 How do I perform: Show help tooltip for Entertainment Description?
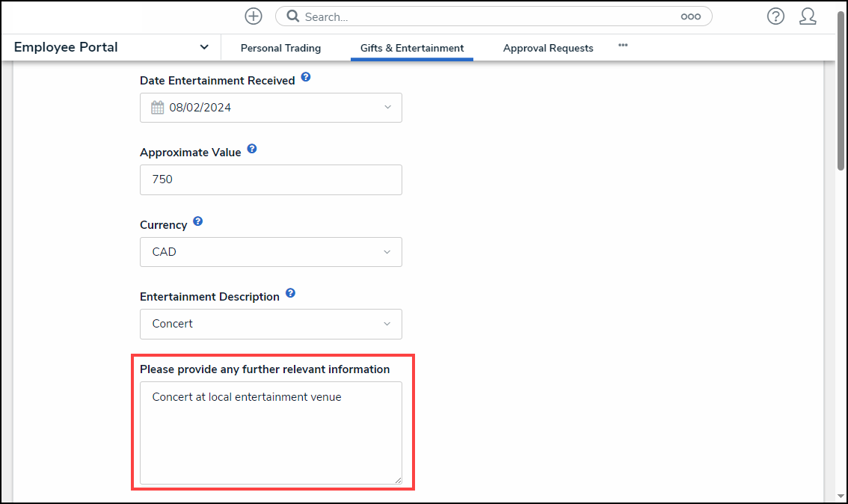[x=290, y=294]
